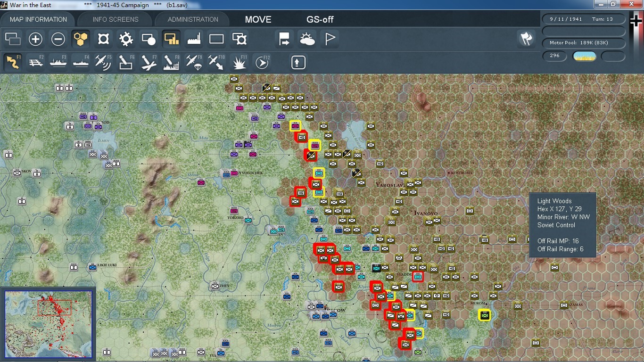The width and height of the screenshot is (644, 362).
Task: Toggle the hex grid overlay icon
Action: click(x=81, y=39)
